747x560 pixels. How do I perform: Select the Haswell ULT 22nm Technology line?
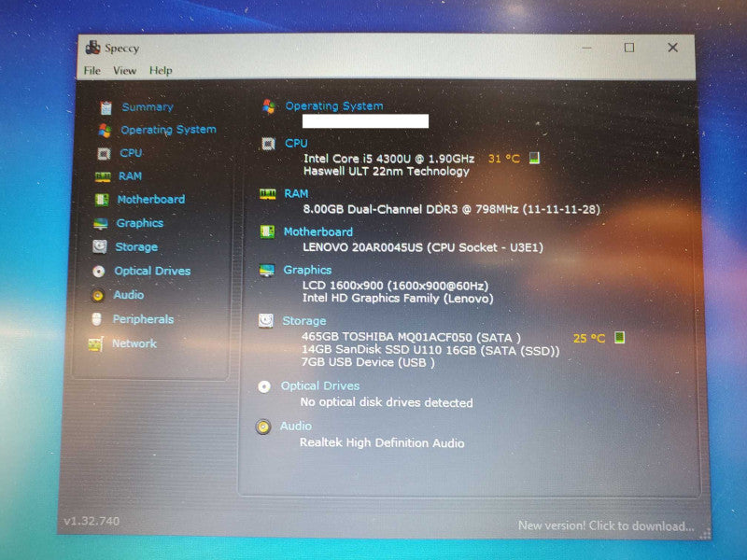click(387, 171)
